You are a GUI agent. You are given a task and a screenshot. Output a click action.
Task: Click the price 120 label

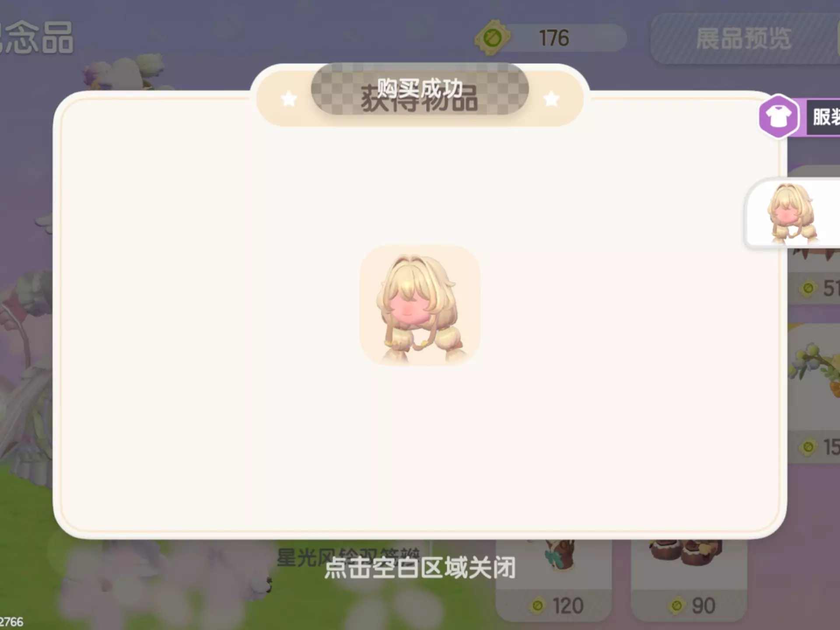click(568, 606)
